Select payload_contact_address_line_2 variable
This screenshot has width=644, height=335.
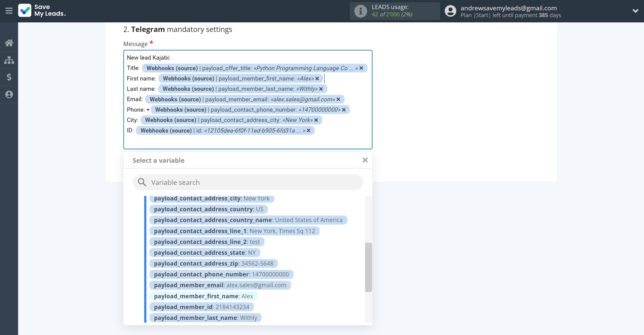click(x=207, y=242)
